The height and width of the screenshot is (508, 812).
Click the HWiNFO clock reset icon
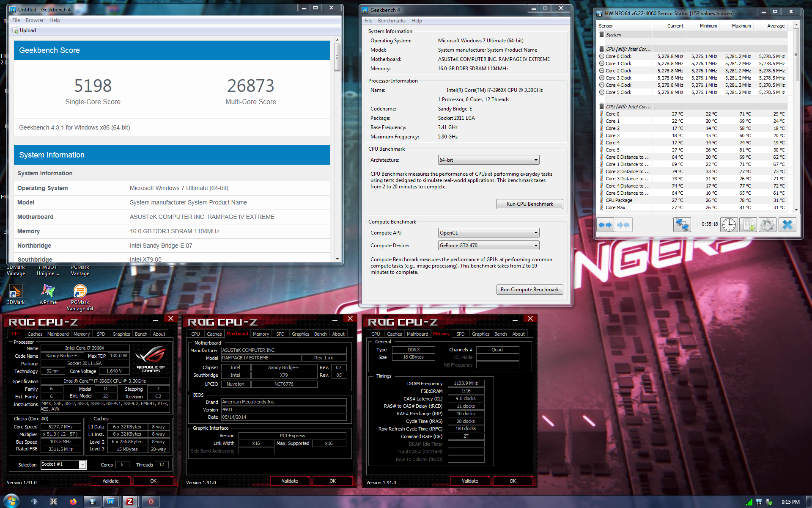click(729, 225)
